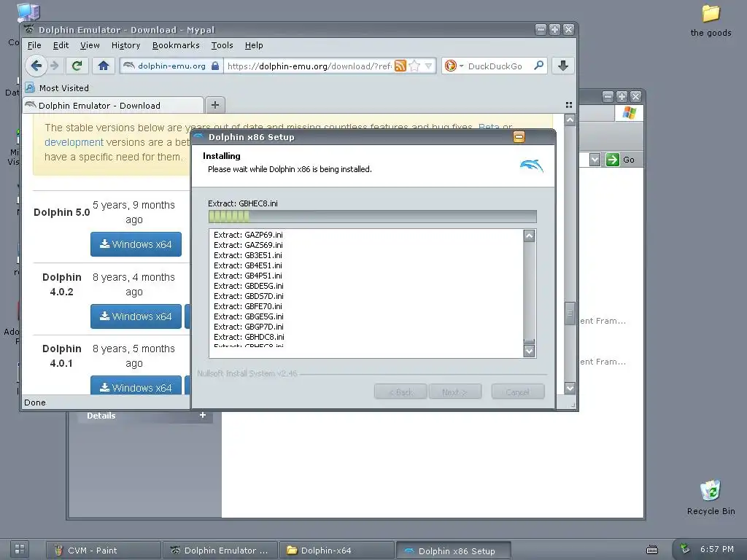This screenshot has width=747, height=560.
Task: Click the browser page scrollbar up arrow
Action: [570, 120]
